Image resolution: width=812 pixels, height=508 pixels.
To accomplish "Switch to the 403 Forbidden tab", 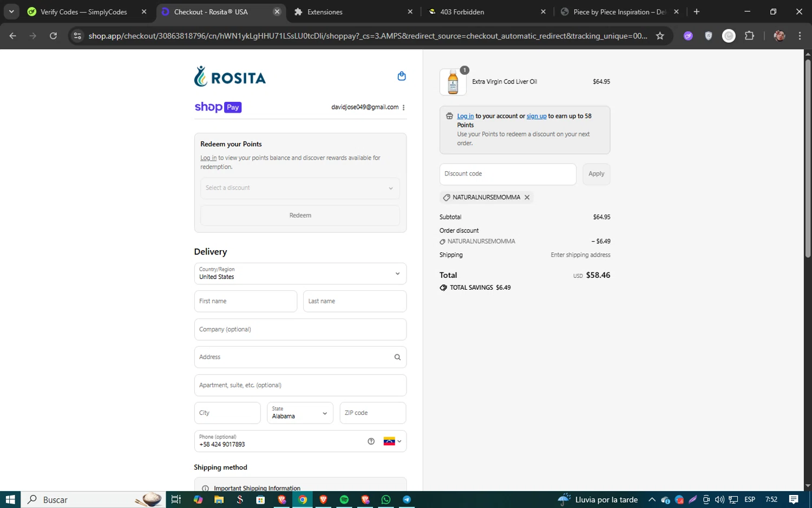I will pyautogui.click(x=487, y=11).
